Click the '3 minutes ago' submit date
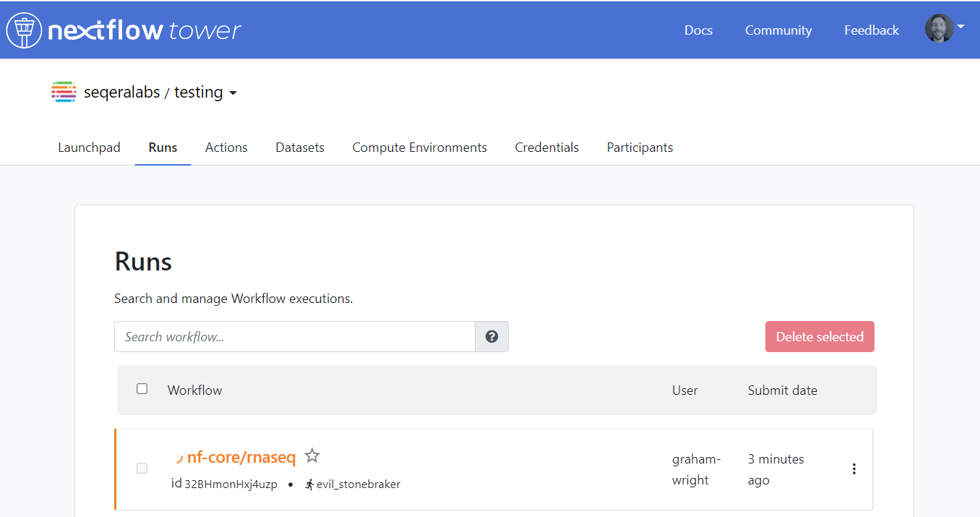 point(776,469)
